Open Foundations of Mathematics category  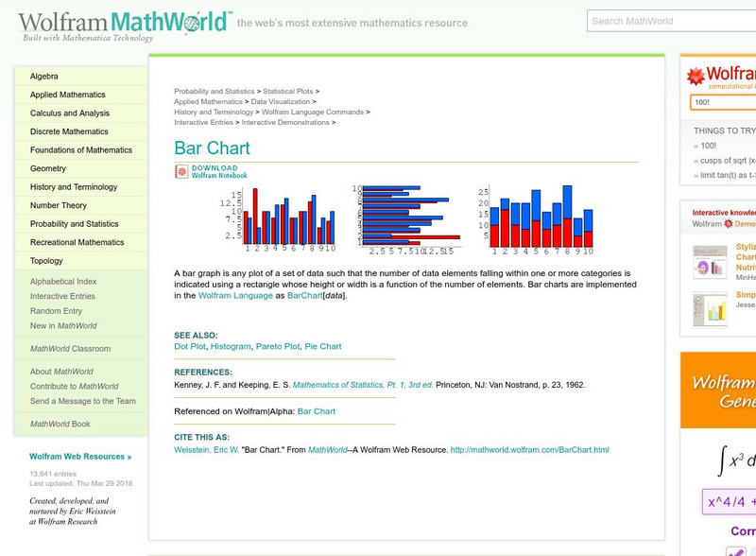(x=81, y=150)
